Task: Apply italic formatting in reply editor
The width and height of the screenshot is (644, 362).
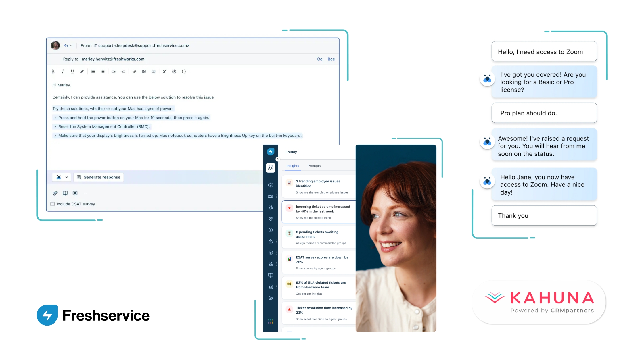Action: click(x=63, y=72)
